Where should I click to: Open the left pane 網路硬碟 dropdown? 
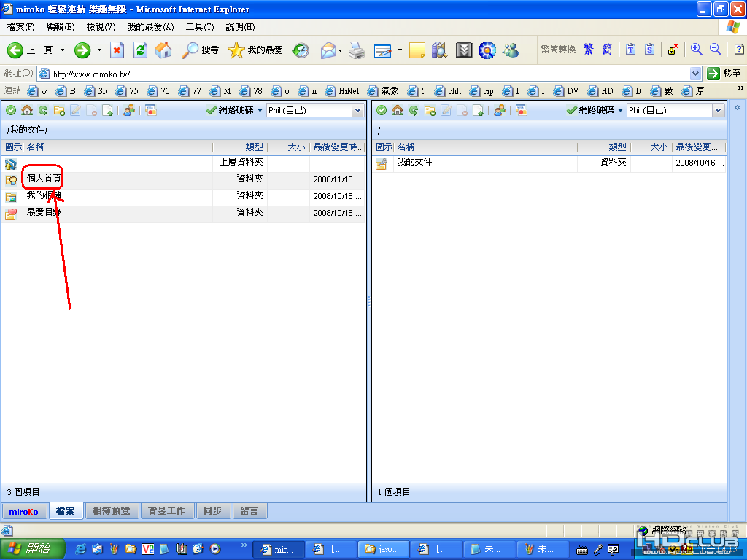click(260, 111)
